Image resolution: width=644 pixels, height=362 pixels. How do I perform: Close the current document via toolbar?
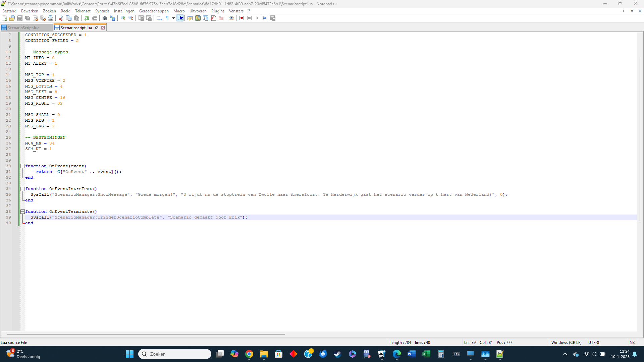point(35,18)
